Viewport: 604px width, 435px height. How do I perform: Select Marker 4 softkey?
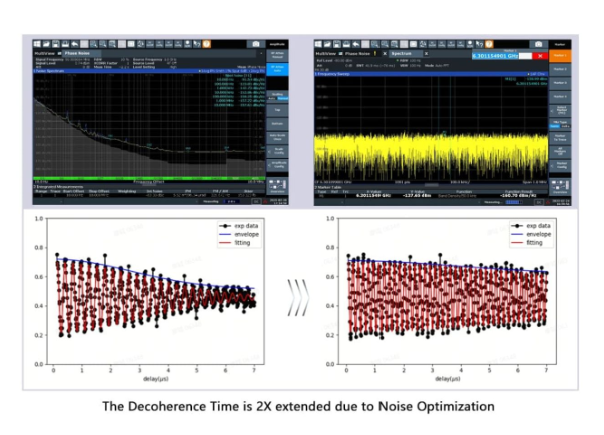pyautogui.click(x=560, y=96)
